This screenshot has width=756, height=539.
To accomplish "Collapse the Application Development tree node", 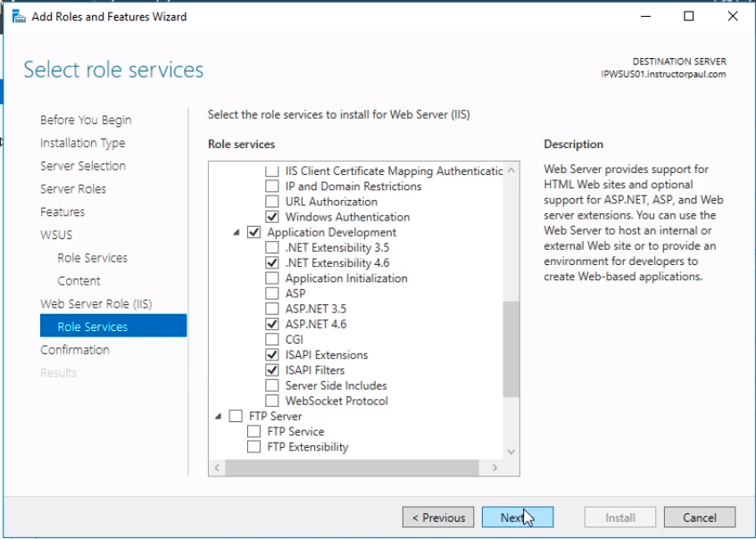I will [x=237, y=233].
